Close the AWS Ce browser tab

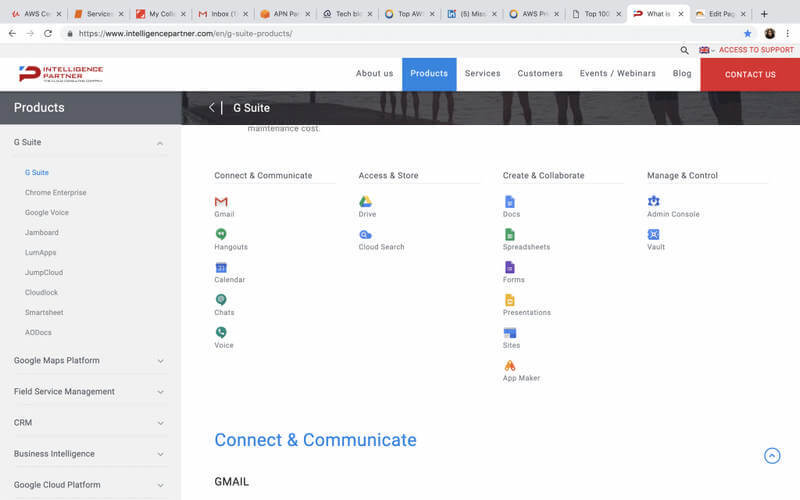pyautogui.click(x=59, y=14)
